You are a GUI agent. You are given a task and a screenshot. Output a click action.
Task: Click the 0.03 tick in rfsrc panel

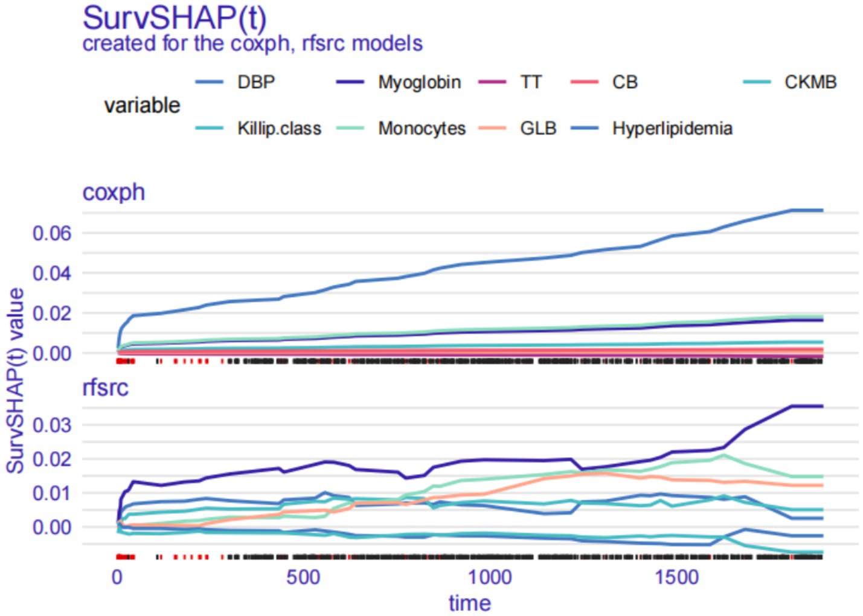(52, 425)
